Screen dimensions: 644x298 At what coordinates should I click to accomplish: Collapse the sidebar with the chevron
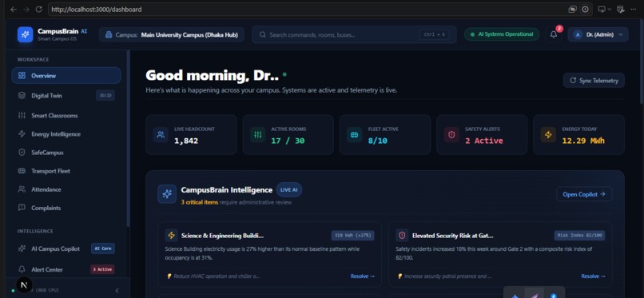pyautogui.click(x=117, y=291)
